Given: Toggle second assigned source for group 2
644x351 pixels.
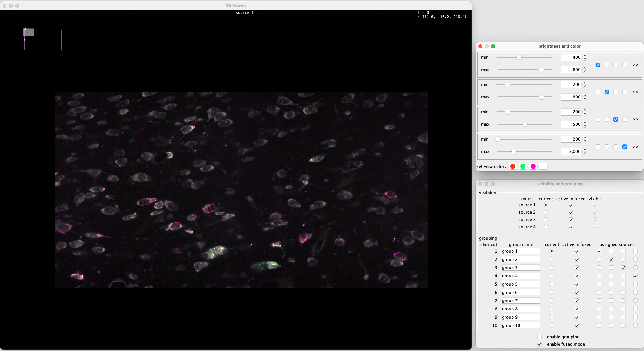Looking at the screenshot, I should (x=611, y=260).
